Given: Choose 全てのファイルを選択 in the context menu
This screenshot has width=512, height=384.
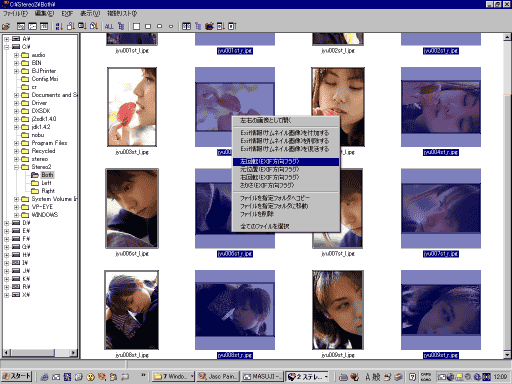Looking at the screenshot, I should pyautogui.click(x=286, y=227).
